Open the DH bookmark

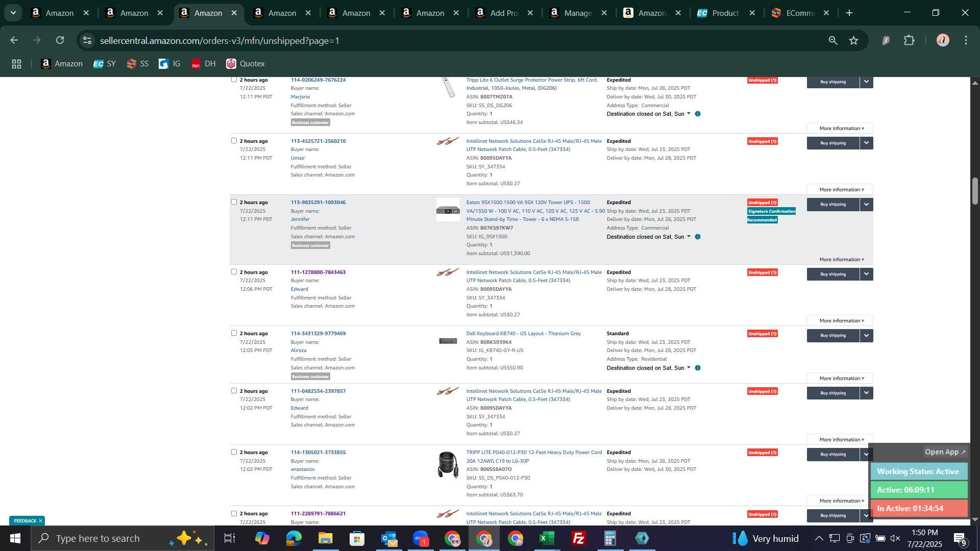coord(203,64)
